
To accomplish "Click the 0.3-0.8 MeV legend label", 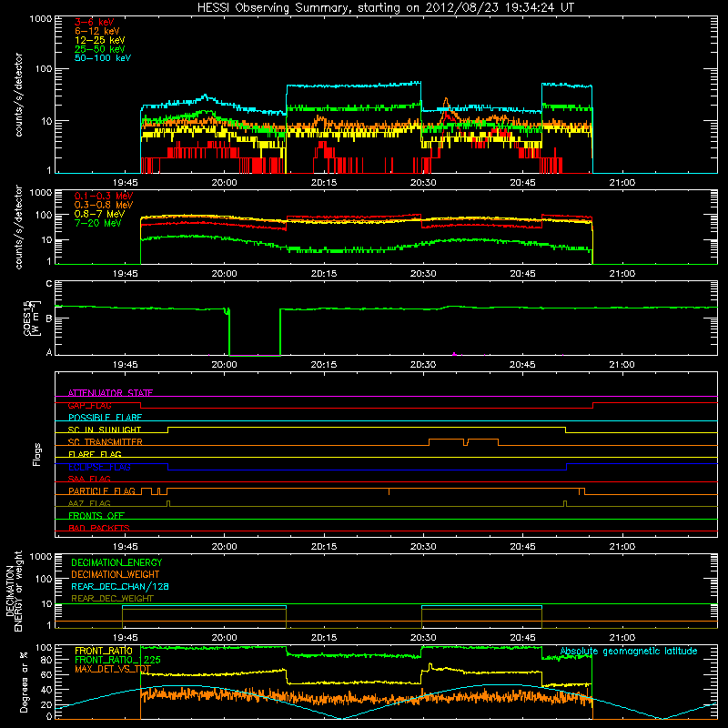I will pyautogui.click(x=104, y=205).
